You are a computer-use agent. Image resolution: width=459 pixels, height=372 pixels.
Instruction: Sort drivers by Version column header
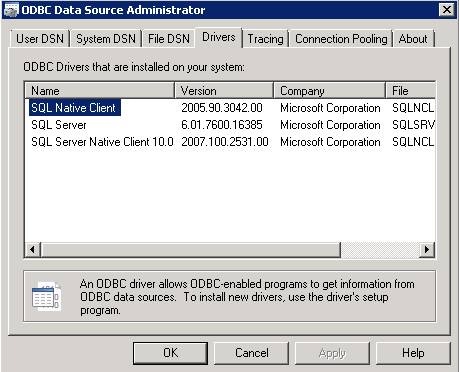pyautogui.click(x=224, y=91)
